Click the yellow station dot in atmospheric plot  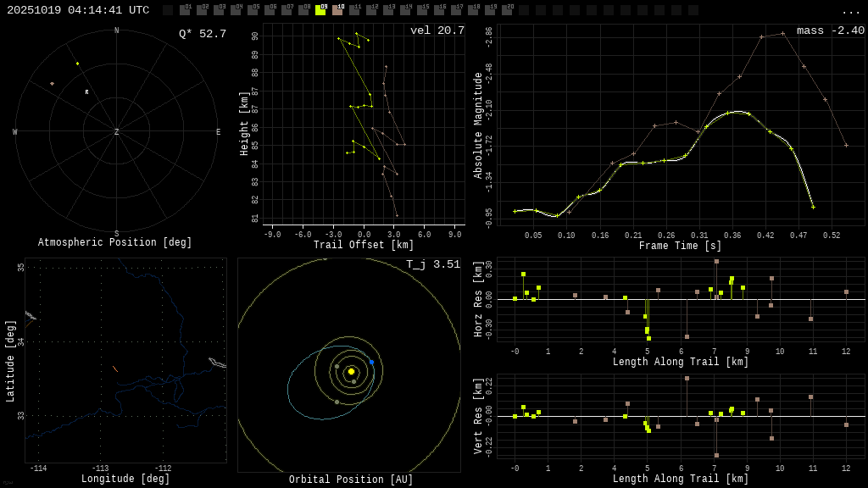pos(77,64)
